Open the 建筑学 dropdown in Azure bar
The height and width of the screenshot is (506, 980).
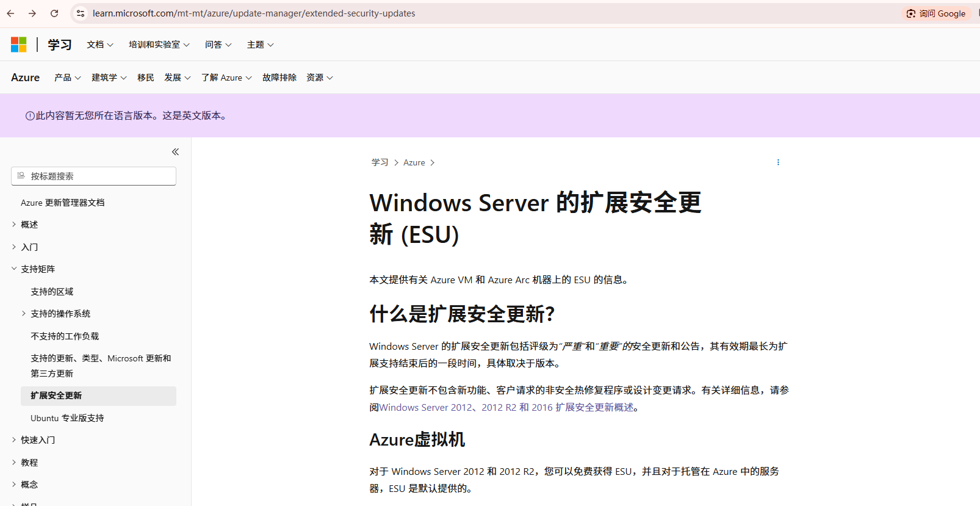[x=109, y=78]
